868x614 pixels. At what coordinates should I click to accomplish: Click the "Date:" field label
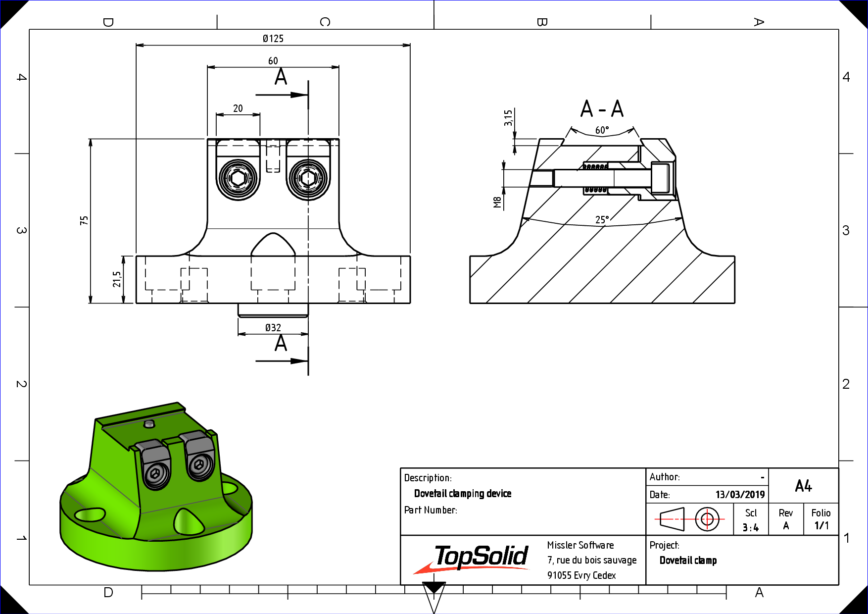point(660,495)
